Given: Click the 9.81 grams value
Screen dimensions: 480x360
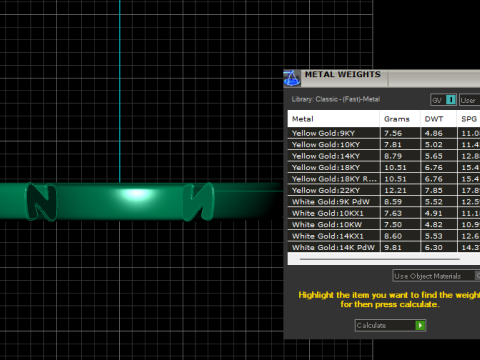Looking at the screenshot, I should pyautogui.click(x=393, y=247).
